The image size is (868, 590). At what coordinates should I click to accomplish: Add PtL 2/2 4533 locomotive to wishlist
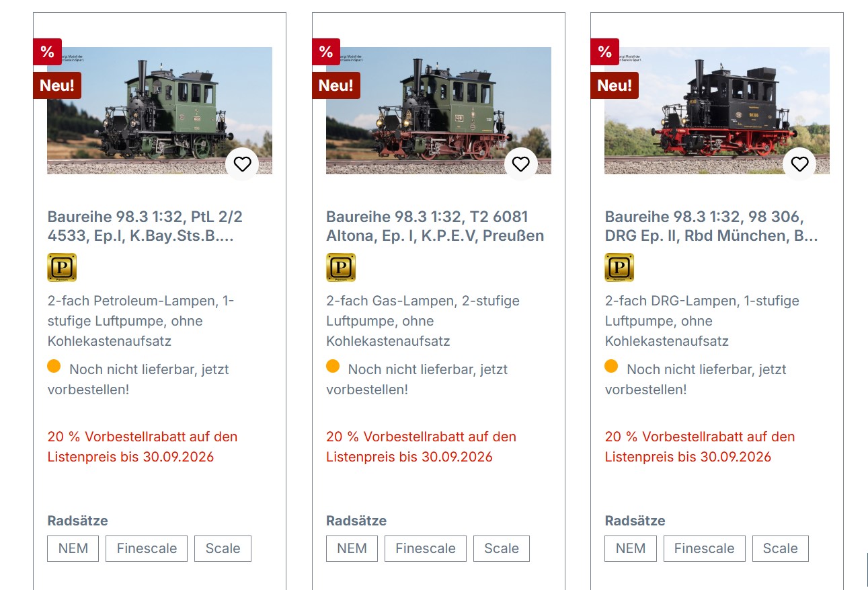click(x=242, y=164)
